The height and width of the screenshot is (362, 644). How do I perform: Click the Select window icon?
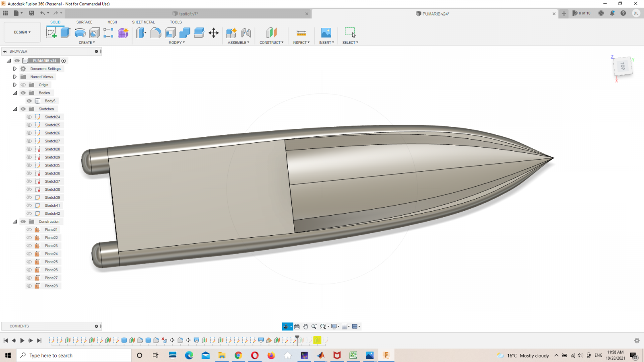click(x=350, y=33)
